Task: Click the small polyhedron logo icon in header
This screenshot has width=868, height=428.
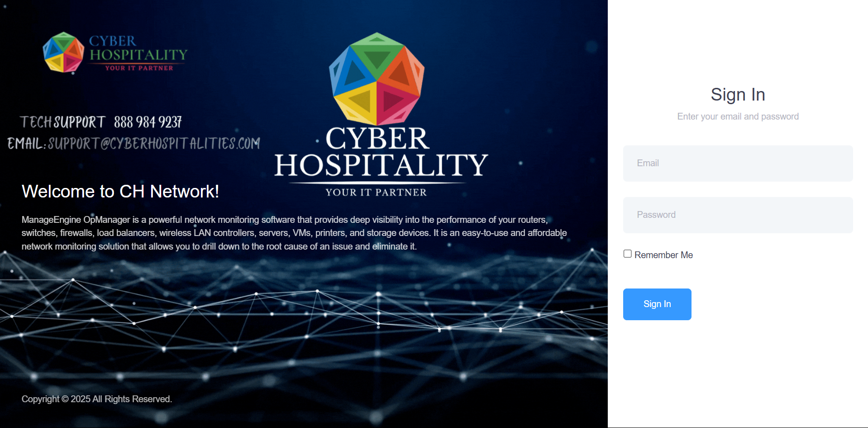Action: [63, 52]
